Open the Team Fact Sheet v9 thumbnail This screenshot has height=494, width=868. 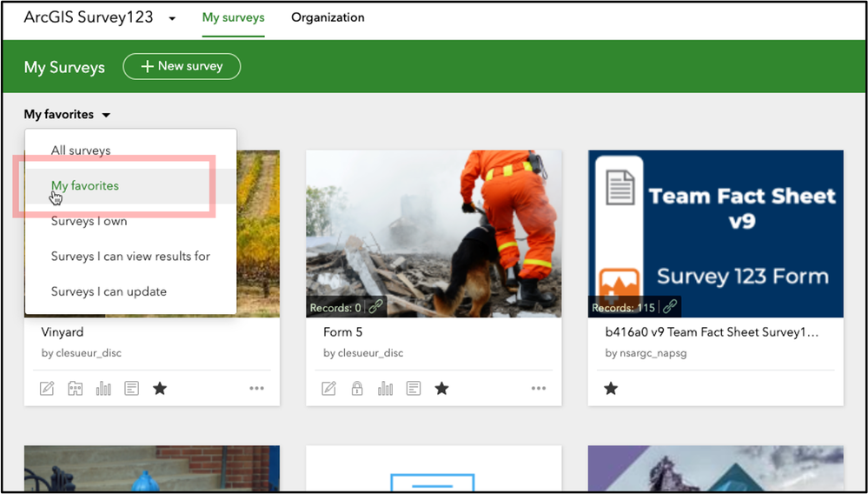coord(716,233)
